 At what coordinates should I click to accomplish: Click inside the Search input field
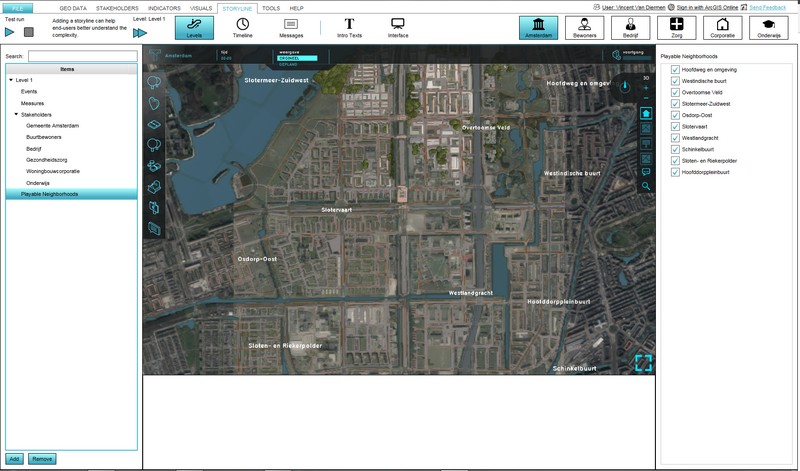coord(83,56)
